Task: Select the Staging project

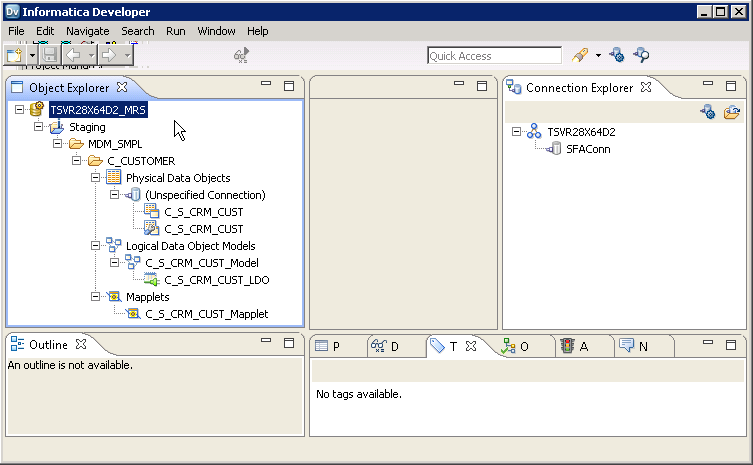Action: pyautogui.click(x=87, y=127)
